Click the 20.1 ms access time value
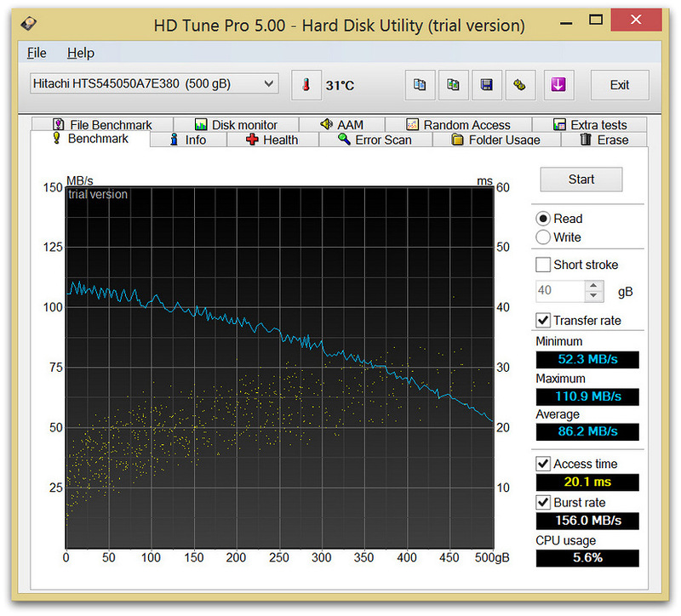Image resolution: width=681 pixels, height=616 pixels. 587,482
